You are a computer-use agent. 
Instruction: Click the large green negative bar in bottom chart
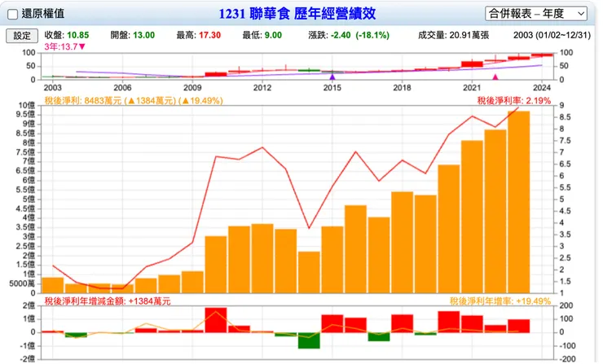point(309,340)
